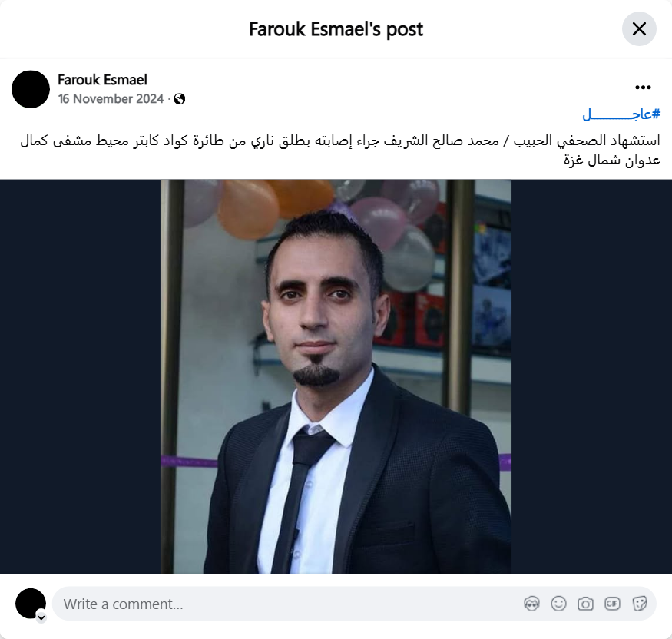Open the #عاجل hashtag link

point(621,114)
